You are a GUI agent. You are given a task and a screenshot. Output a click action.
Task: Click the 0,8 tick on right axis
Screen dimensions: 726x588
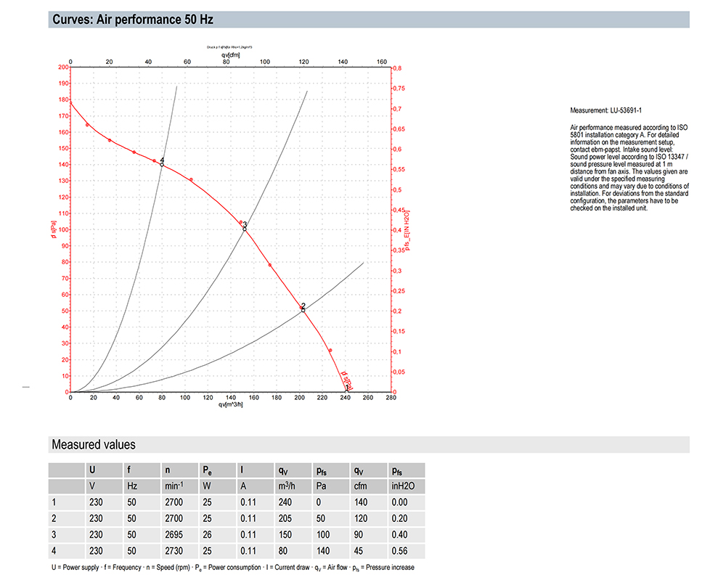tap(396, 68)
